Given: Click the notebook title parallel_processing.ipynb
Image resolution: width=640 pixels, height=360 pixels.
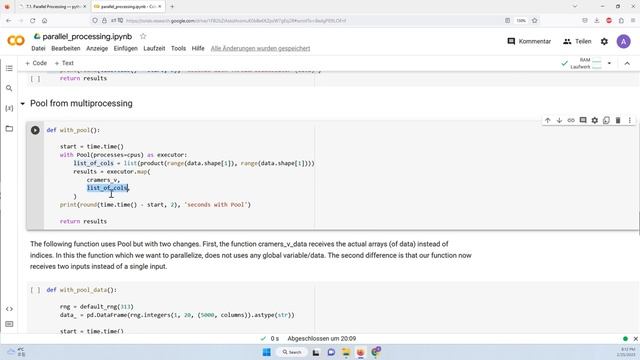Looking at the screenshot, I should [x=87, y=36].
